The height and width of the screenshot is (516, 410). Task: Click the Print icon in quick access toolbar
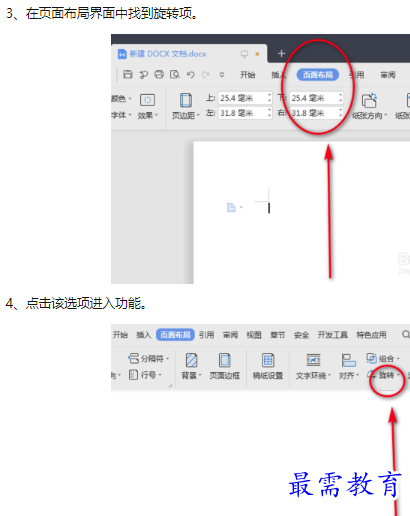click(x=159, y=74)
